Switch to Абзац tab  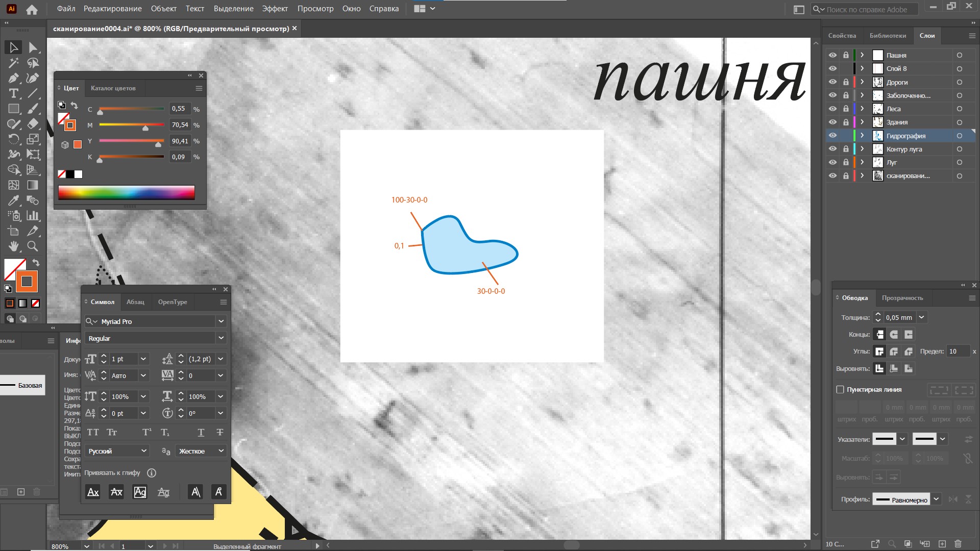pos(135,302)
